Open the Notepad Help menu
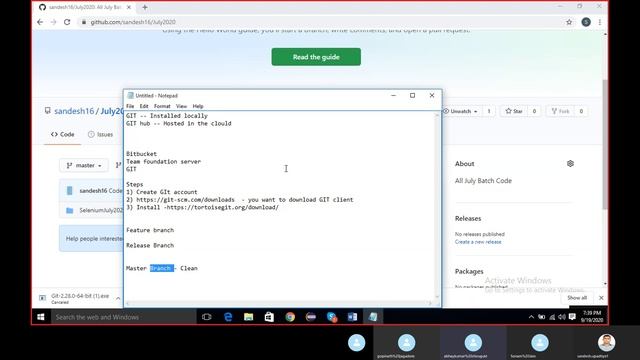The height and width of the screenshot is (360, 640). coord(198,106)
